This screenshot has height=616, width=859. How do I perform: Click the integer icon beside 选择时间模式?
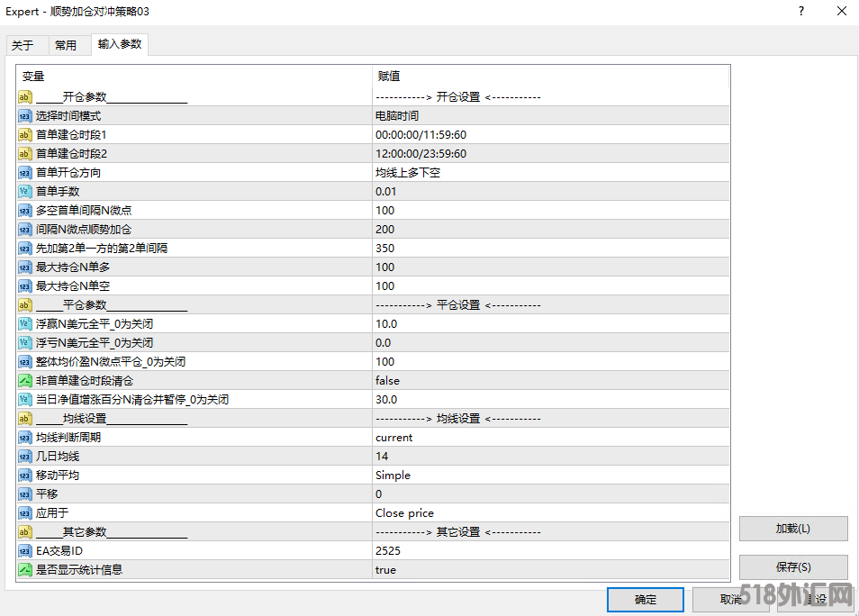[x=25, y=116]
